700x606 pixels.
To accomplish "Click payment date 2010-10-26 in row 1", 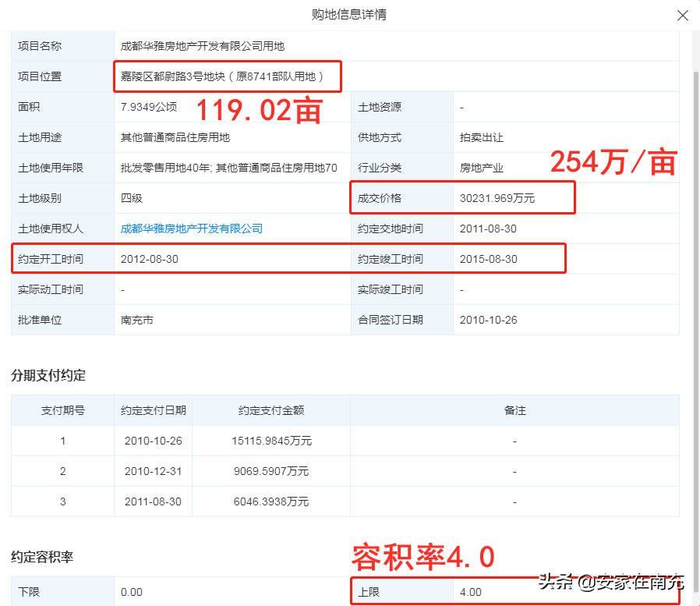I will click(x=153, y=441).
